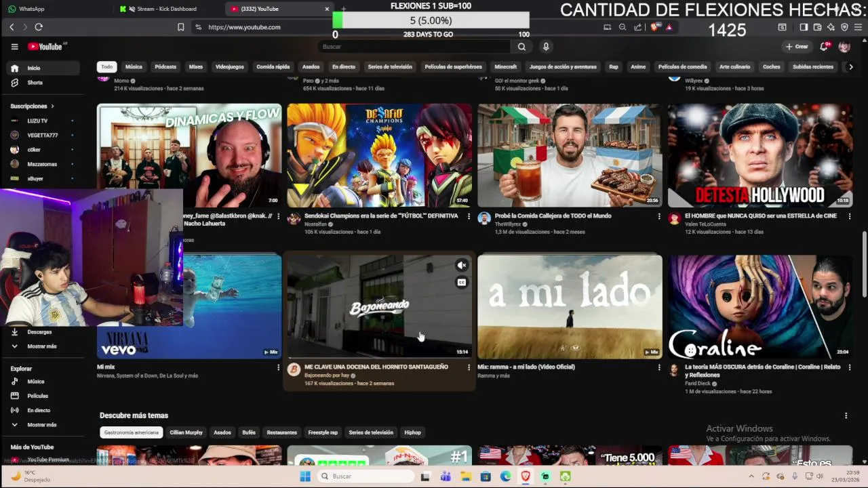Click the Crear button
868x488 pixels.
click(797, 47)
